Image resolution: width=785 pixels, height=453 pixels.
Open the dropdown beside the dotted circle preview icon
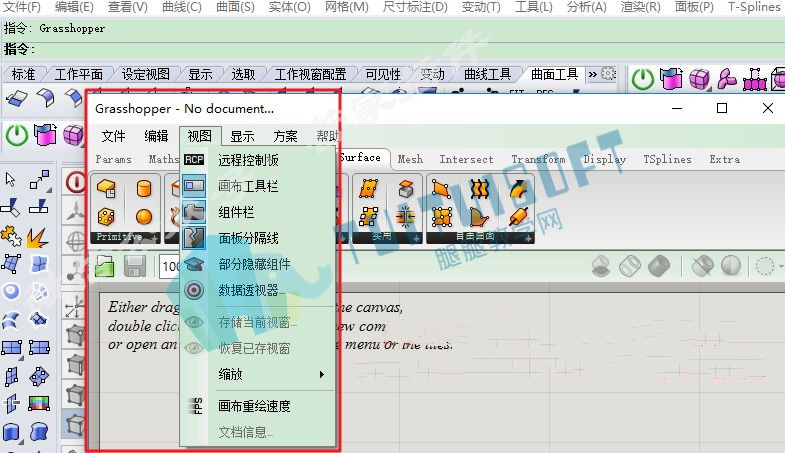(x=781, y=266)
